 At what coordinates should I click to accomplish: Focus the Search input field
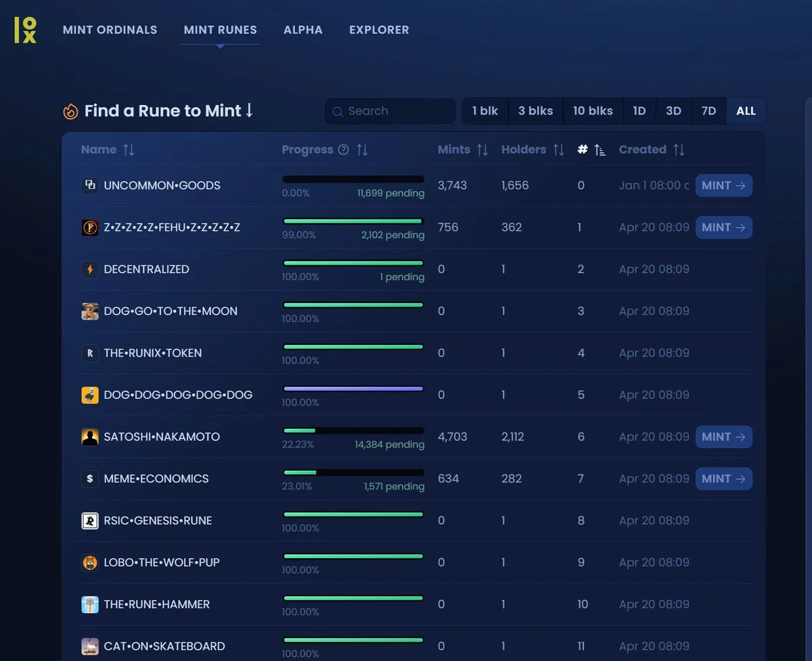tap(390, 111)
